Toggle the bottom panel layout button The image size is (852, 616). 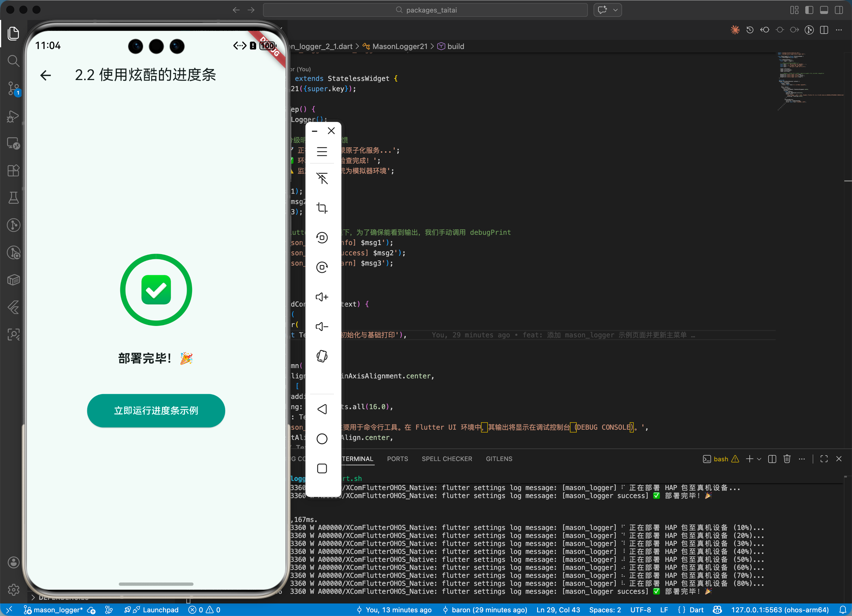pos(824,10)
